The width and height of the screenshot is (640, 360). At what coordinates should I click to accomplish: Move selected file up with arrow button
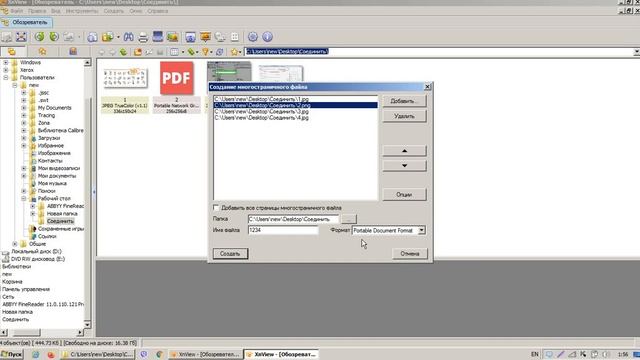click(404, 151)
